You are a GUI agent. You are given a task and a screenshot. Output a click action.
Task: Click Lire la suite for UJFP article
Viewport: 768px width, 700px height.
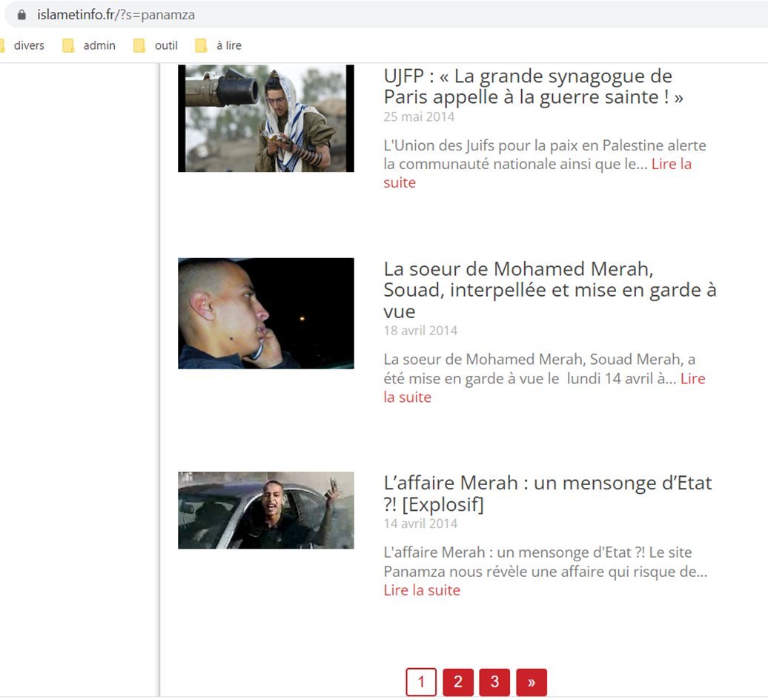tap(537, 173)
